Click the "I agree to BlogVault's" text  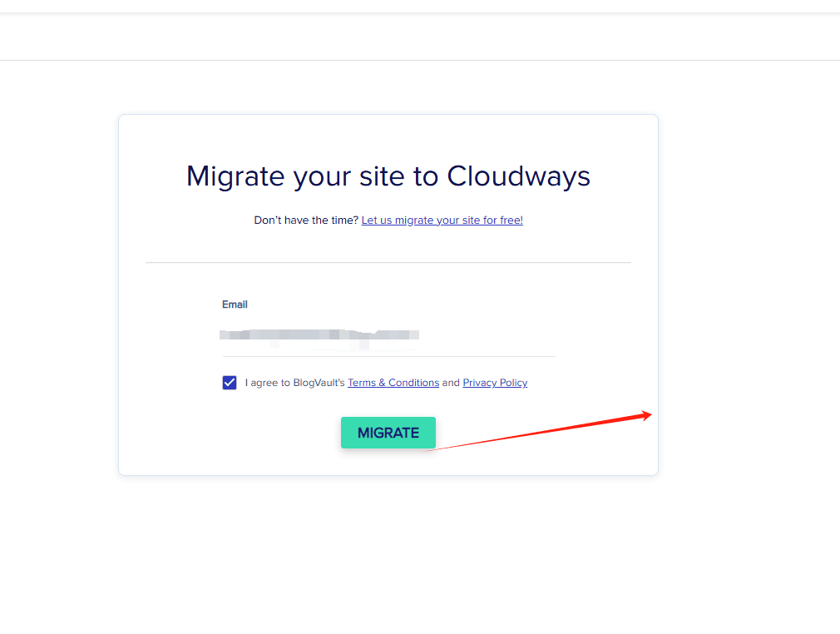(x=294, y=383)
